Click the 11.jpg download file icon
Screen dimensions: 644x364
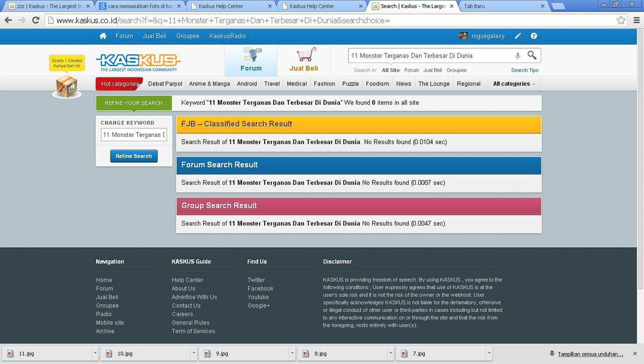(10, 354)
